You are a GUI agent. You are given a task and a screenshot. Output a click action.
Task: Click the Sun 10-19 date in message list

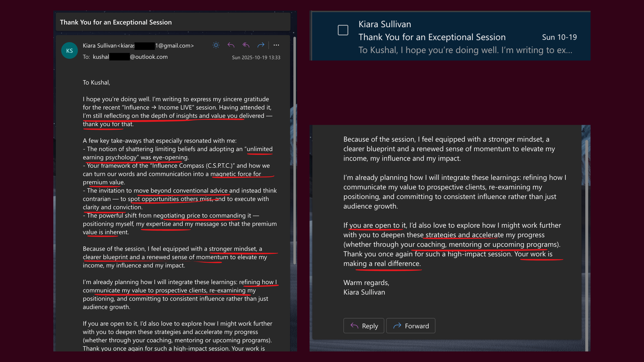point(559,37)
